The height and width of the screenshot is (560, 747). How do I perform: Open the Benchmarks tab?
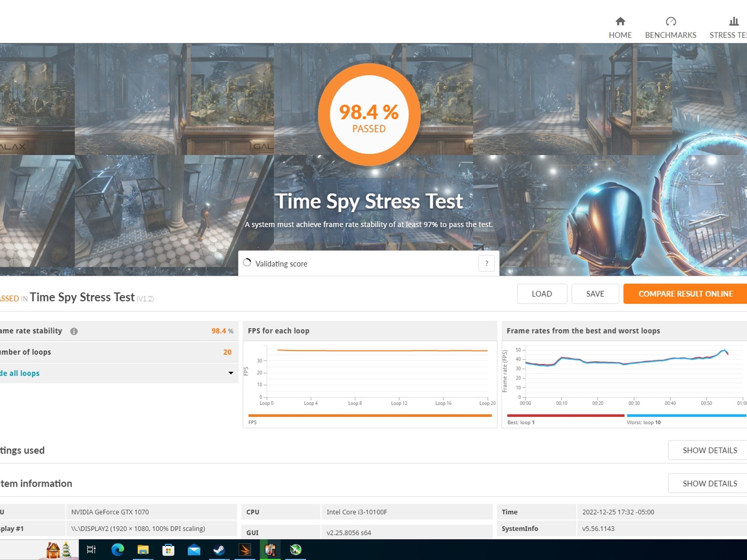pos(670,28)
